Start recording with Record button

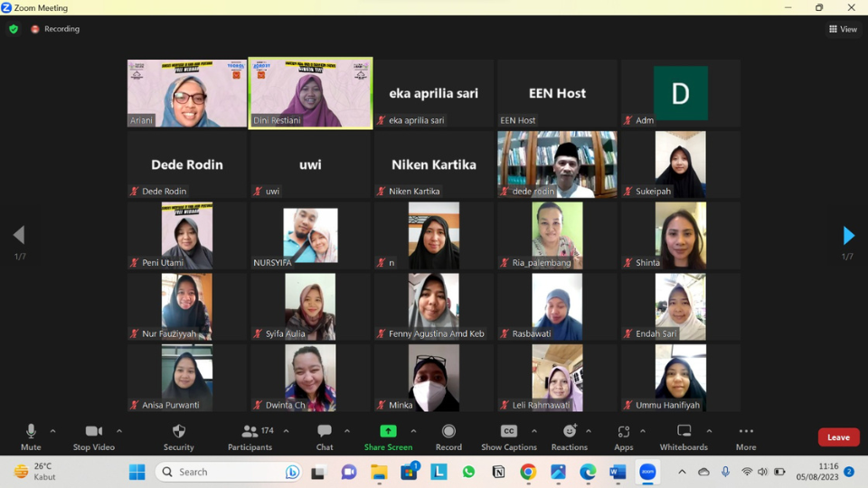click(448, 437)
